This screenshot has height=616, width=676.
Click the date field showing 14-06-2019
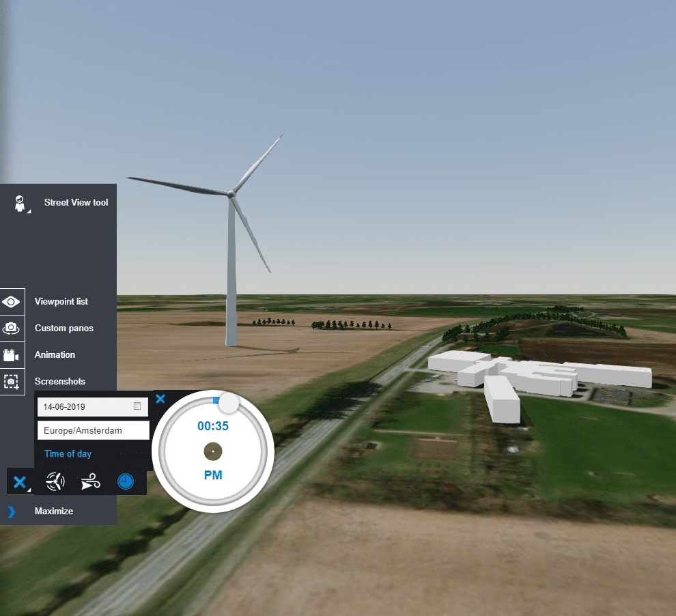coord(93,406)
